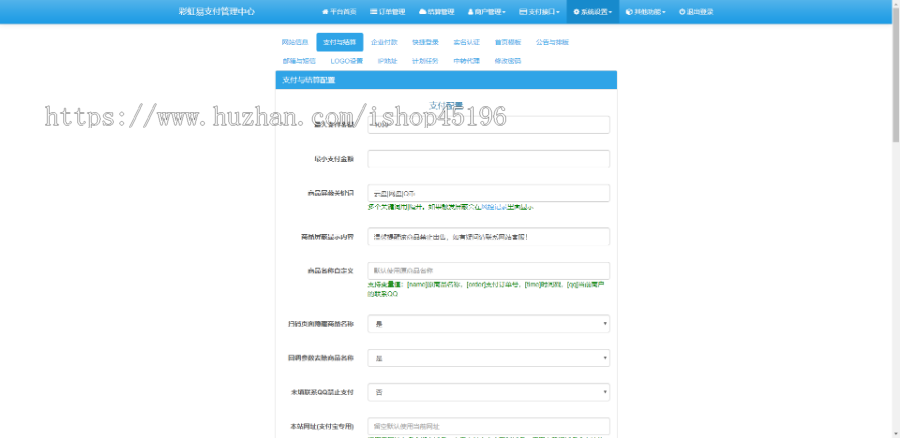This screenshot has width=900, height=438.
Task: Go to 订单管理 in top navigation
Action: click(387, 11)
